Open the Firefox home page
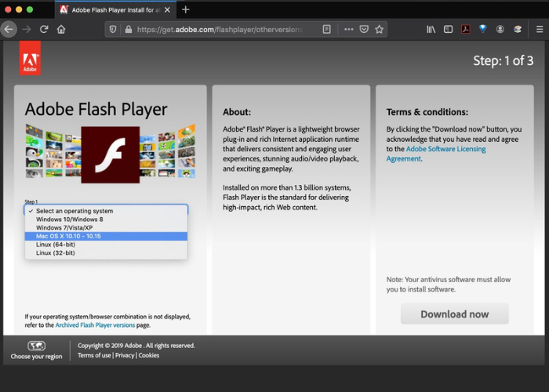Viewport: 549px width, 392px height. tap(61, 30)
